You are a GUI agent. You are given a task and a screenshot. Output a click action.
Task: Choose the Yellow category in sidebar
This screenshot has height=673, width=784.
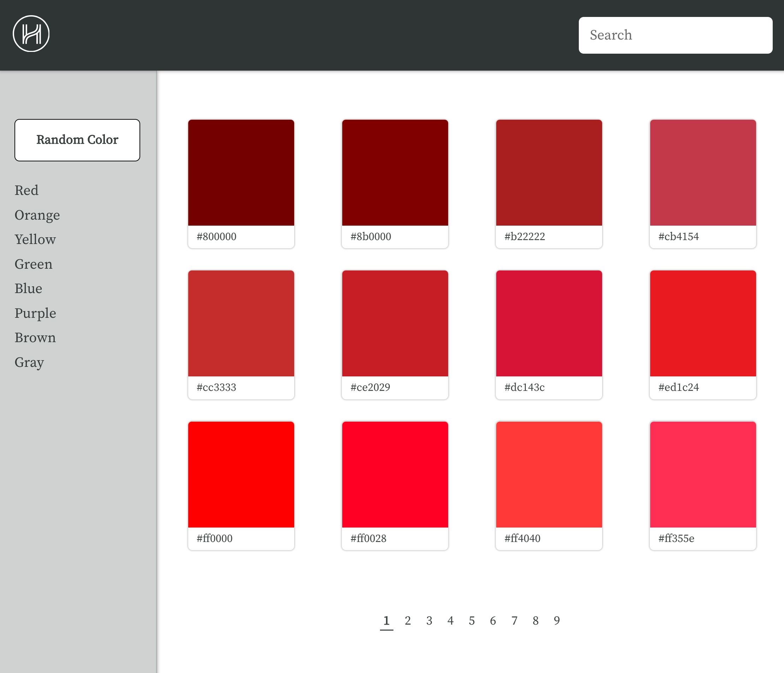[35, 239]
